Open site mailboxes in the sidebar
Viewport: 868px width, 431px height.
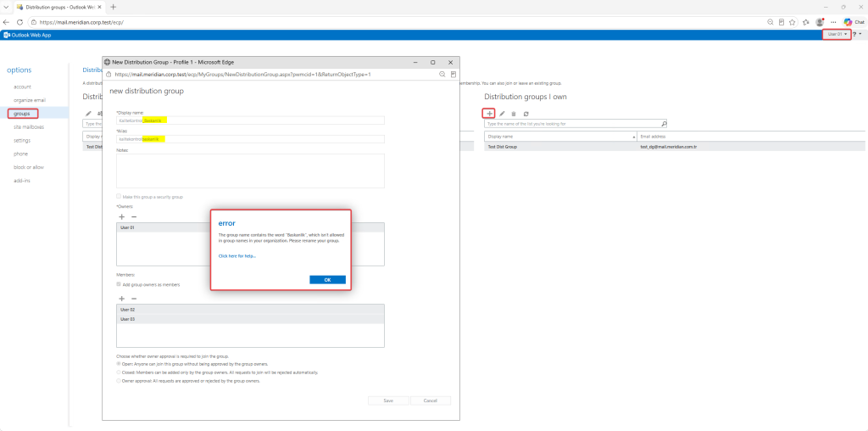pos(29,127)
